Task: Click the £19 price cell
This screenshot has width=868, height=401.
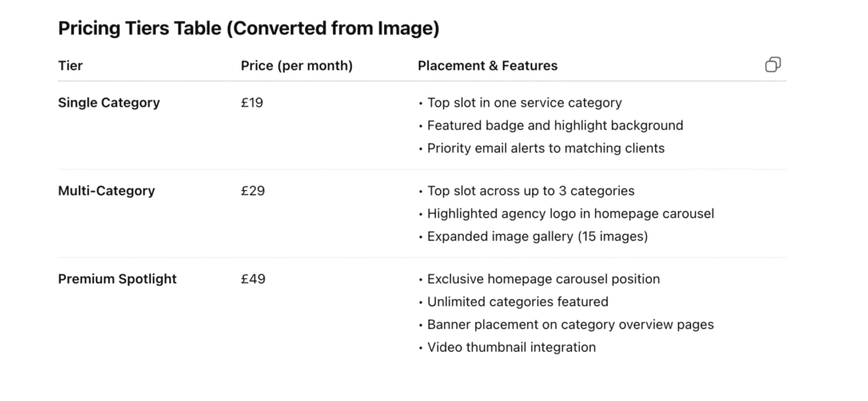Action: coord(252,103)
